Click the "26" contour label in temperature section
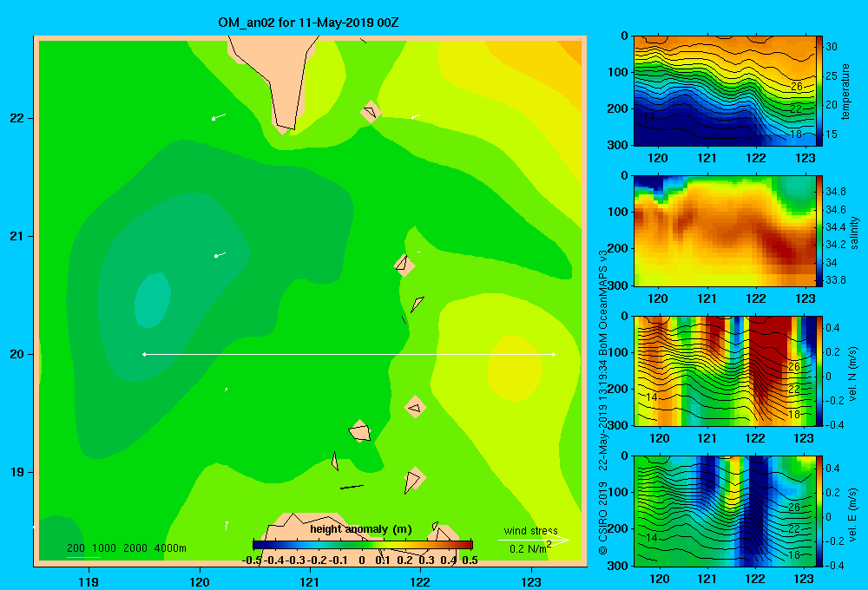The width and height of the screenshot is (868, 590). (796, 87)
